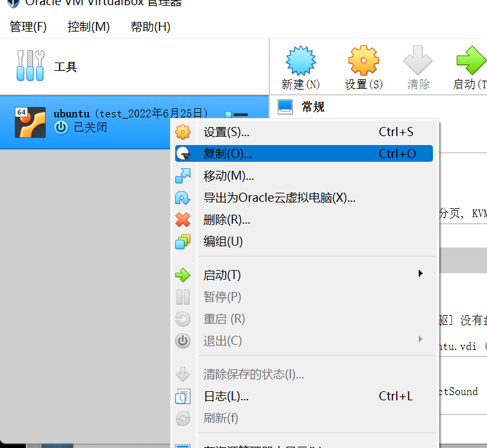
Task: Select the 工具 tools icon
Action: [x=30, y=66]
